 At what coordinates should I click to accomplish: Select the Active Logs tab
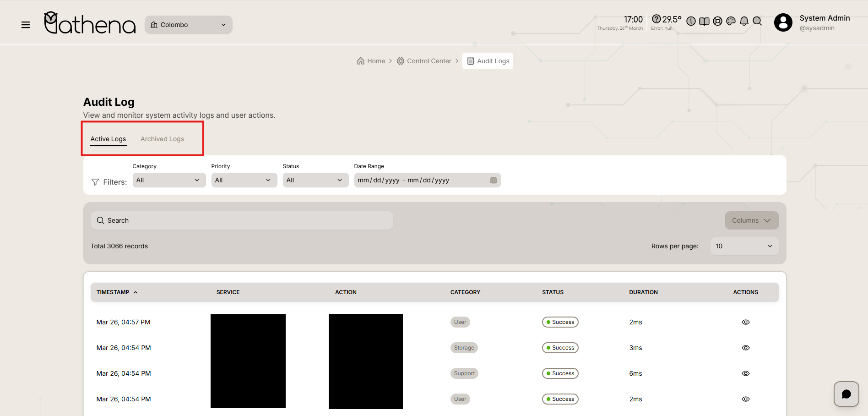(x=108, y=139)
